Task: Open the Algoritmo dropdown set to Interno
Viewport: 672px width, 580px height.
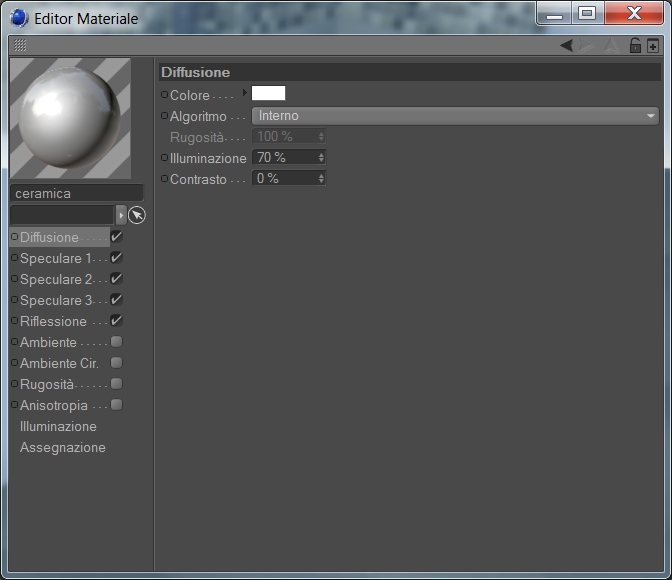Action: click(455, 116)
